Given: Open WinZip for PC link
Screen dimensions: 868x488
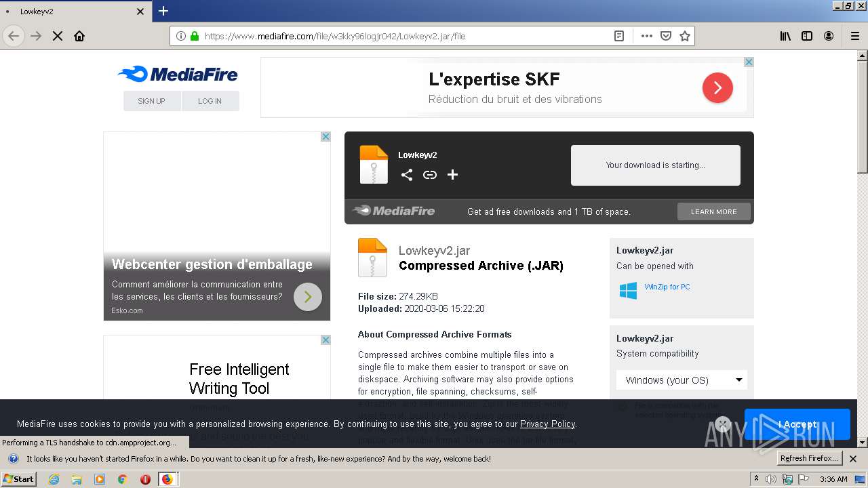Looking at the screenshot, I should click(x=667, y=287).
